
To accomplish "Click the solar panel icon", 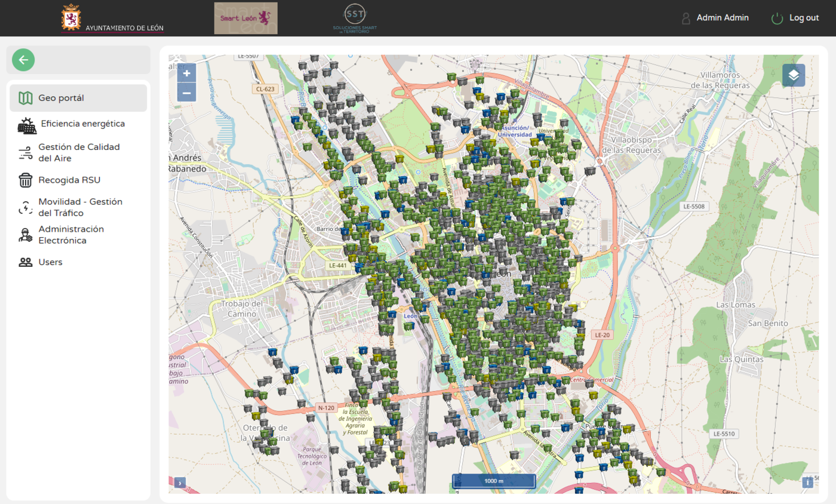I will (x=27, y=125).
